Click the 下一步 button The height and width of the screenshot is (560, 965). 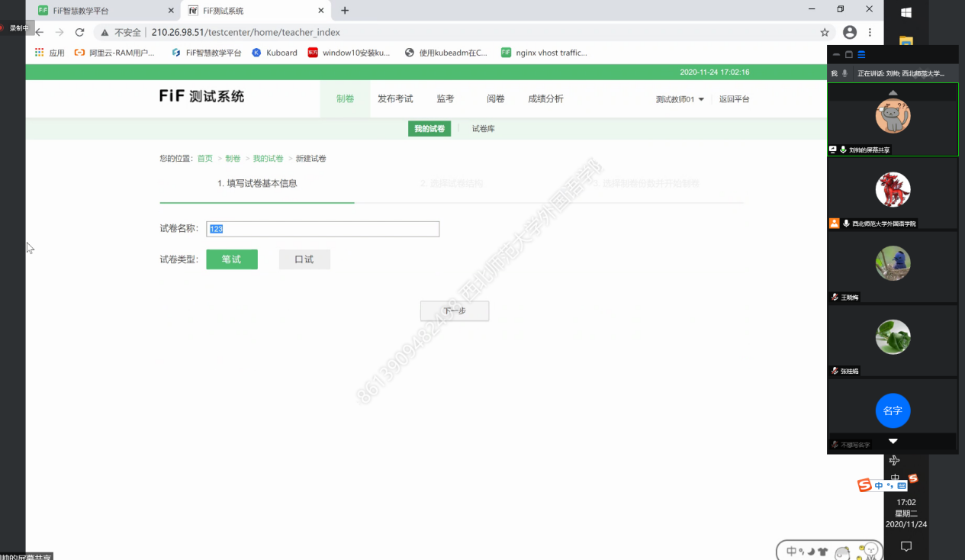pos(455,311)
